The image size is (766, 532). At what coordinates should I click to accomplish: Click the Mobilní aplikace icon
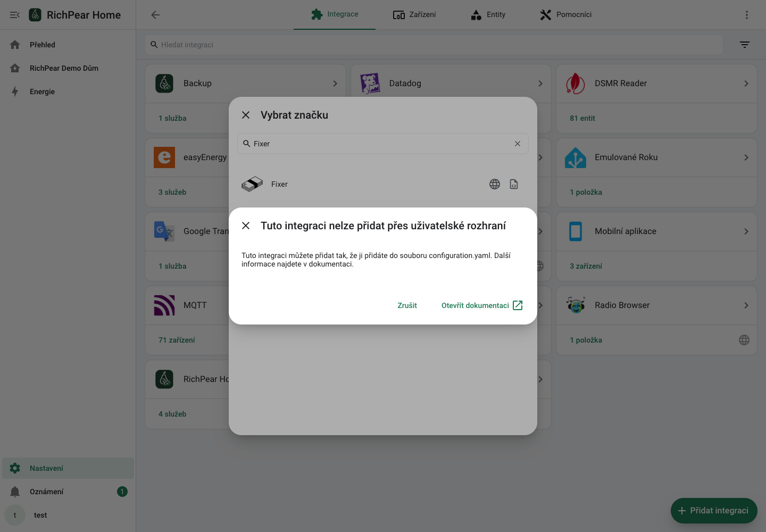tap(576, 231)
